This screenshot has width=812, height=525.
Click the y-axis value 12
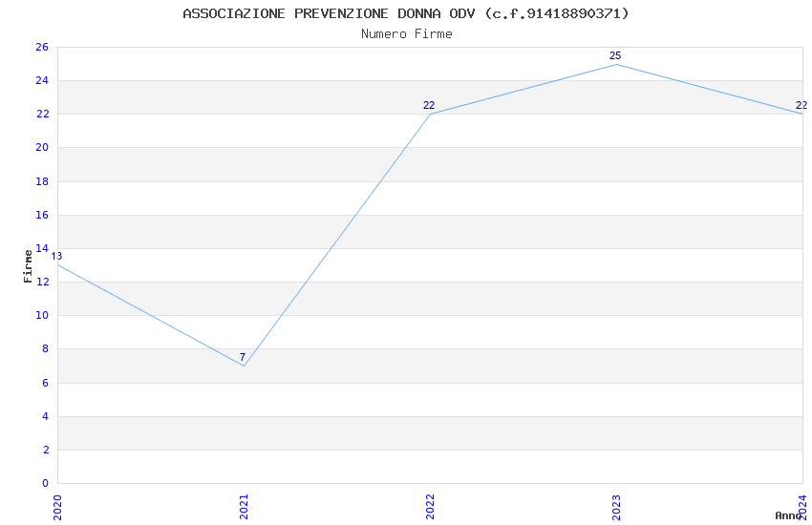point(42,282)
